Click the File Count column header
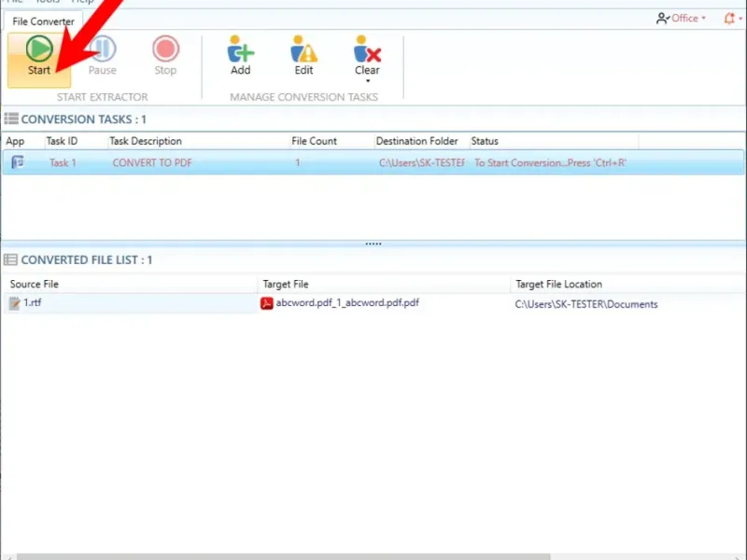The height and width of the screenshot is (560, 747). pyautogui.click(x=314, y=142)
